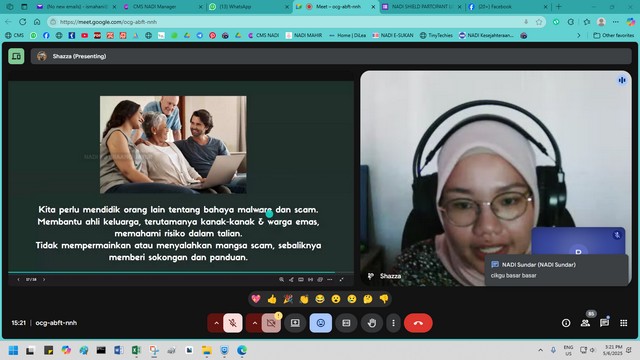Expand video settings arrow beside camera
This screenshot has height=360, width=640.
click(254, 323)
